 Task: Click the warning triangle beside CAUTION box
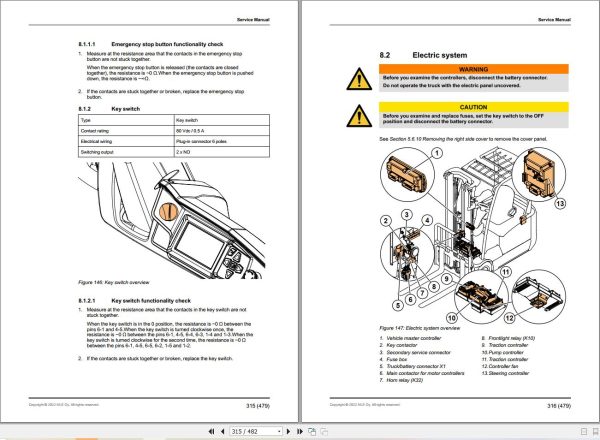[359, 116]
